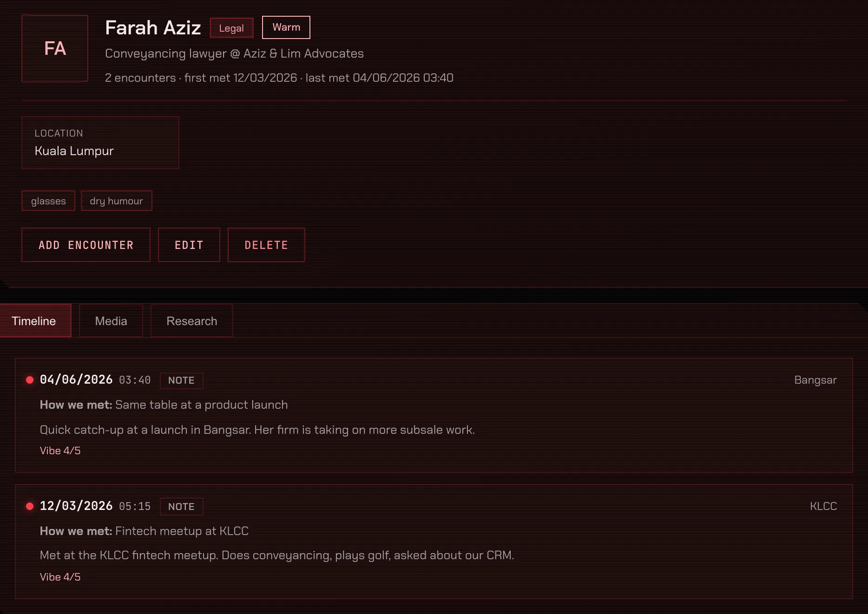Click the Warm status badge
The width and height of the screenshot is (868, 614).
(x=286, y=27)
